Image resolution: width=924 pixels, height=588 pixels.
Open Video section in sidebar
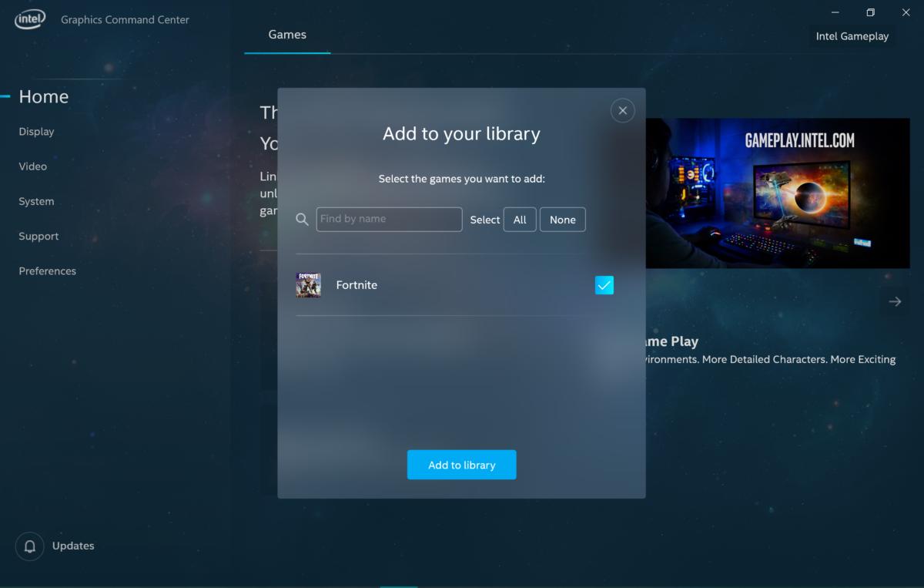point(33,166)
